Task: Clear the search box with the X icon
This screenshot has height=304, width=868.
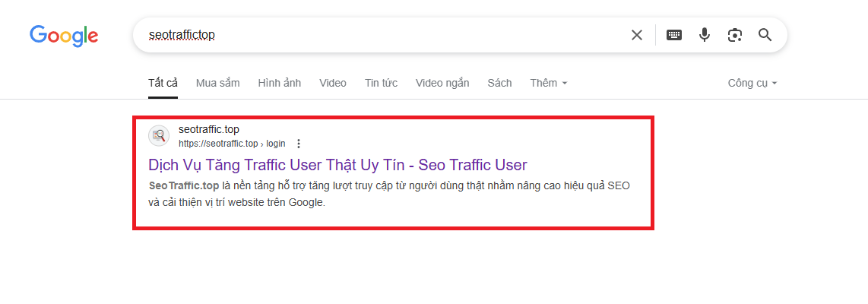Action: [x=637, y=35]
